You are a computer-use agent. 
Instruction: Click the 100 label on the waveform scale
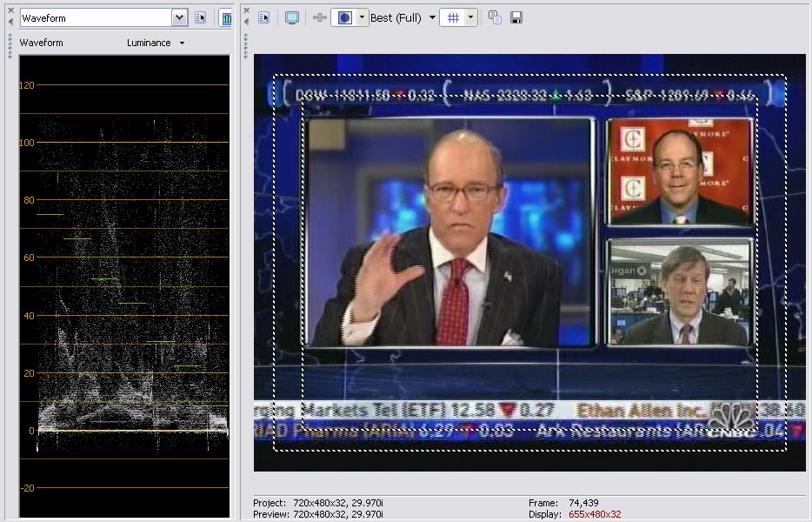tap(26, 143)
